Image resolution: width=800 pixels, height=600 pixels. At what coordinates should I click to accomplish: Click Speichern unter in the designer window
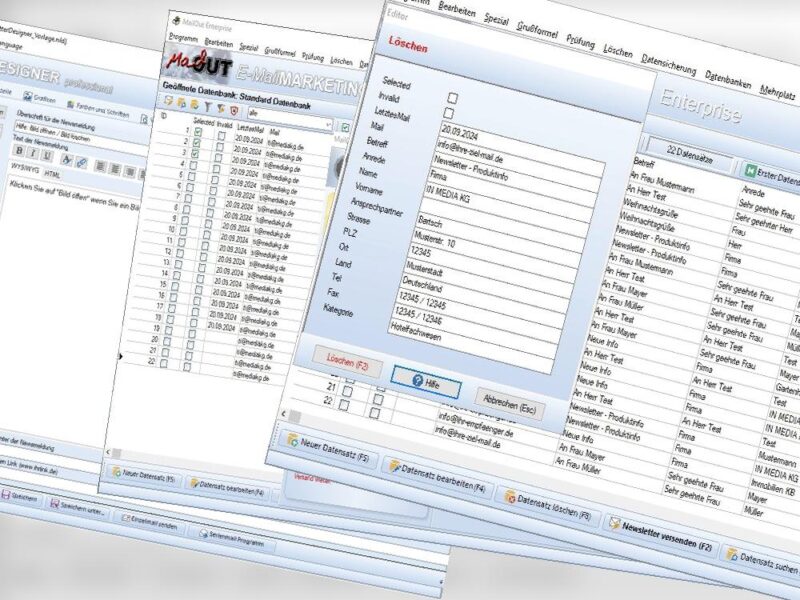click(77, 508)
